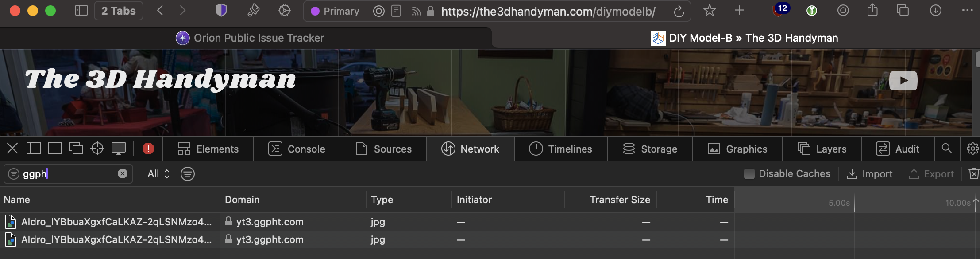Open the settings gear in browser toolbar
The image size is (980, 259).
(x=284, y=11)
